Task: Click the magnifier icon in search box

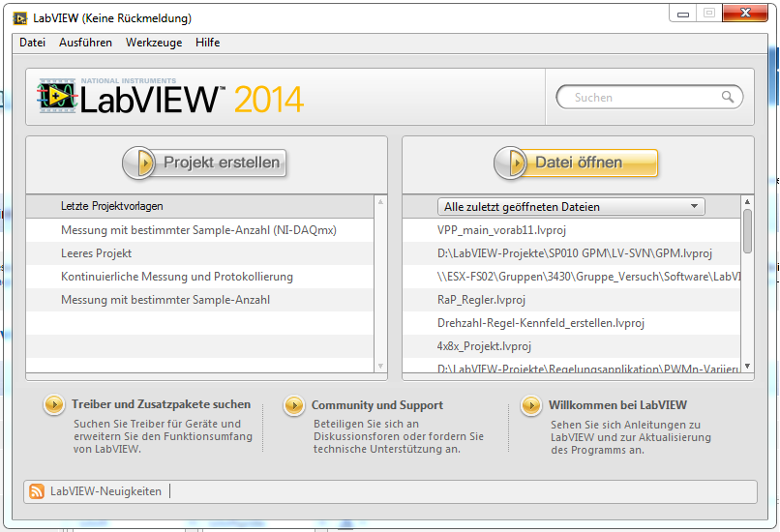Action: click(728, 97)
